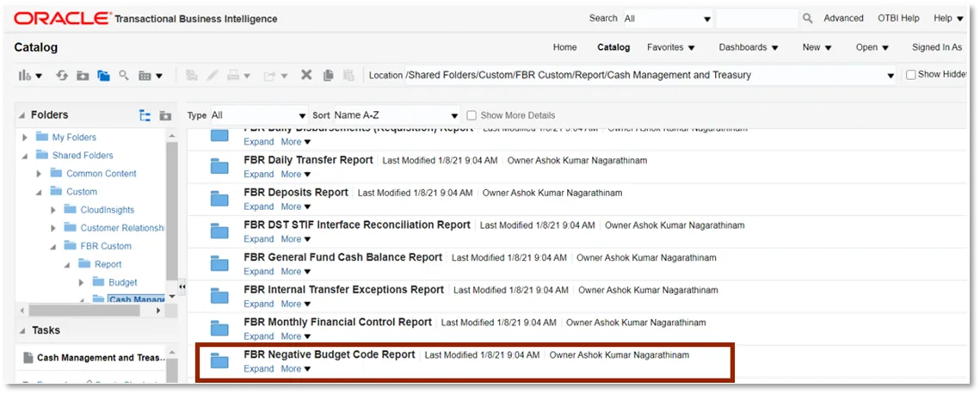Click the folder tree view icon in the Folders header

(x=145, y=115)
